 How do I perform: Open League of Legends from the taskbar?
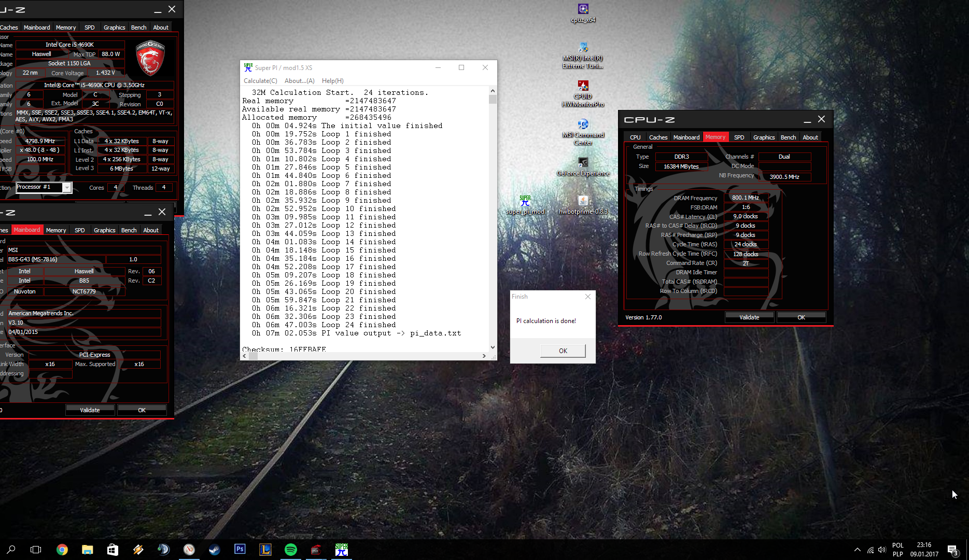coord(265,550)
